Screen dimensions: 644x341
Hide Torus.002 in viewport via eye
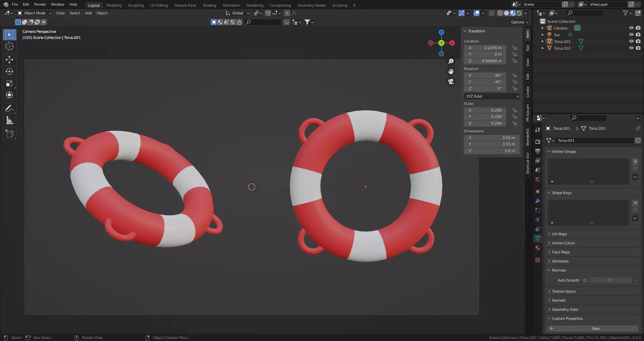click(631, 48)
